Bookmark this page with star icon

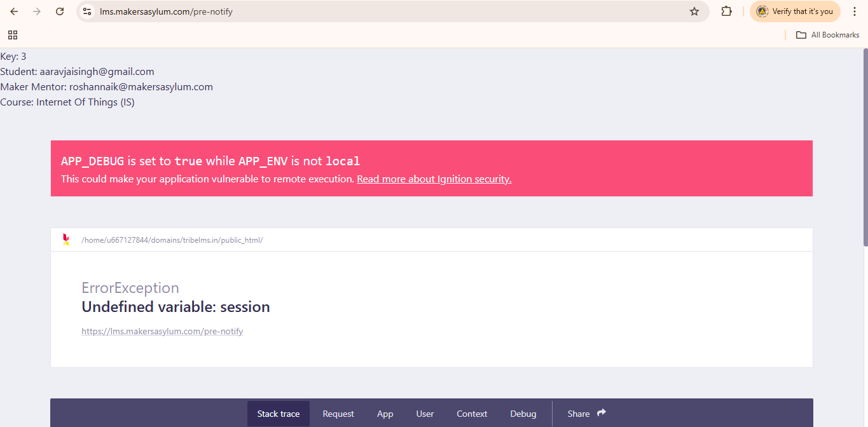click(x=694, y=11)
